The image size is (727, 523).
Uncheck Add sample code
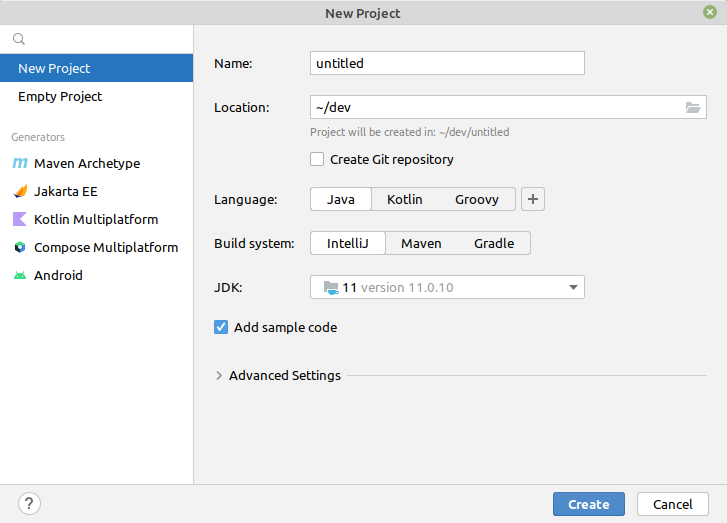pyautogui.click(x=221, y=327)
